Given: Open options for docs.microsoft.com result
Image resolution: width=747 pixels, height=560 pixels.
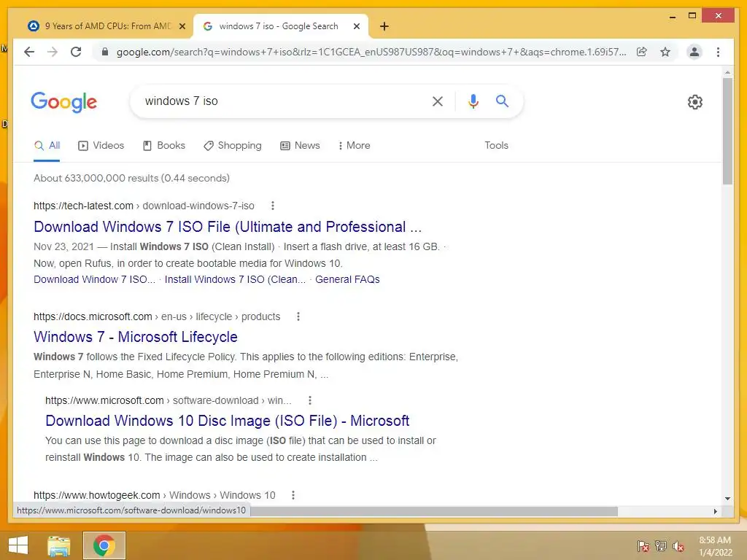Looking at the screenshot, I should (298, 316).
